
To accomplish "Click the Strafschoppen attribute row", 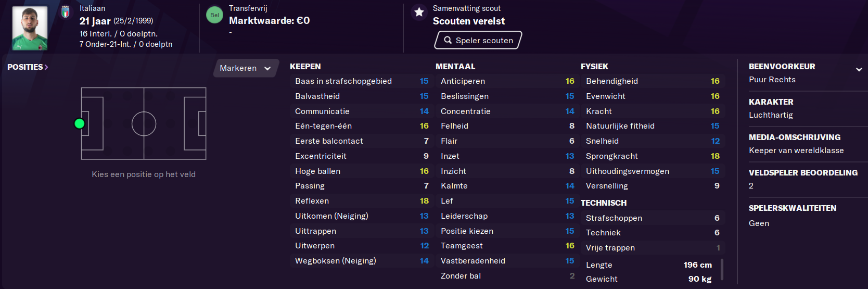I will (653, 218).
